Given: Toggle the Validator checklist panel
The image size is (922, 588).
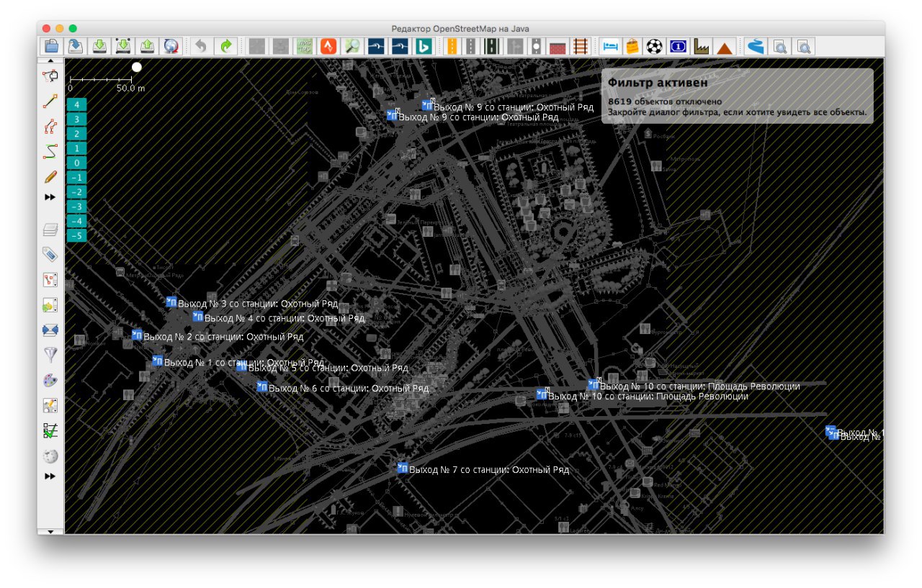Looking at the screenshot, I should (50, 430).
